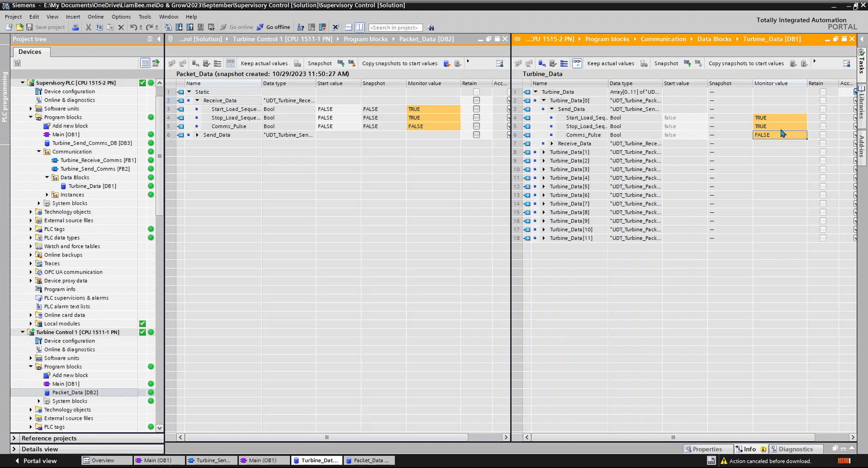868x468 pixels.
Task: Toggle Monitor all glasses icon in Turbine_Data editor
Action: pyautogui.click(x=577, y=63)
